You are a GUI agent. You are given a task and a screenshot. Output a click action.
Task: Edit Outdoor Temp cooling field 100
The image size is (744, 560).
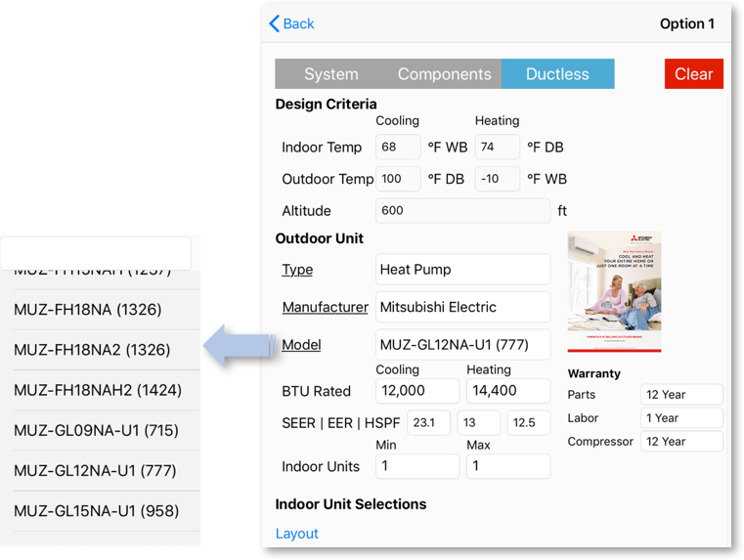(398, 179)
